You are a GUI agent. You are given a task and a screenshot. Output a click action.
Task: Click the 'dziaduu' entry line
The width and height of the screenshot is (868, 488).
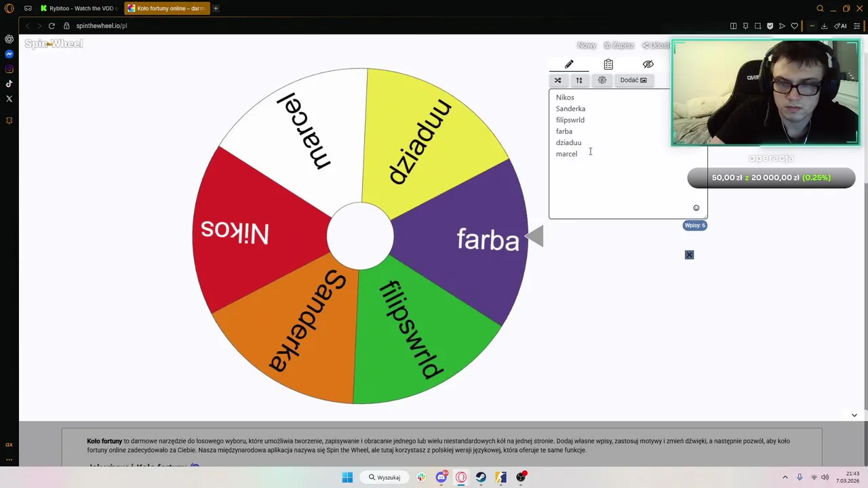[568, 143]
